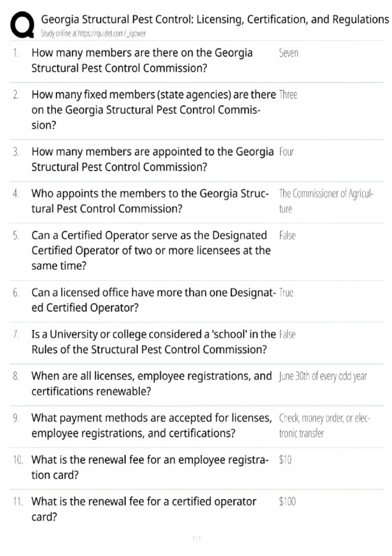Select question 1 about commission members count

pyautogui.click(x=142, y=60)
